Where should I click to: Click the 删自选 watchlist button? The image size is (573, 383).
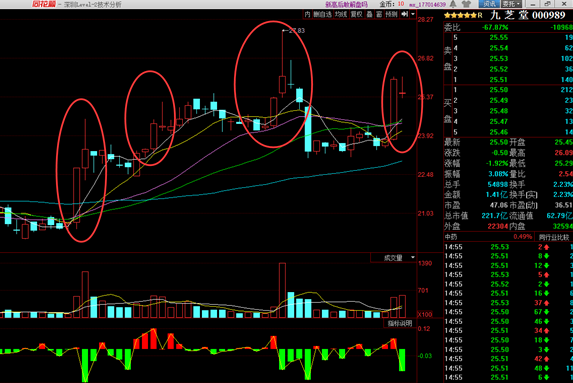[322, 14]
